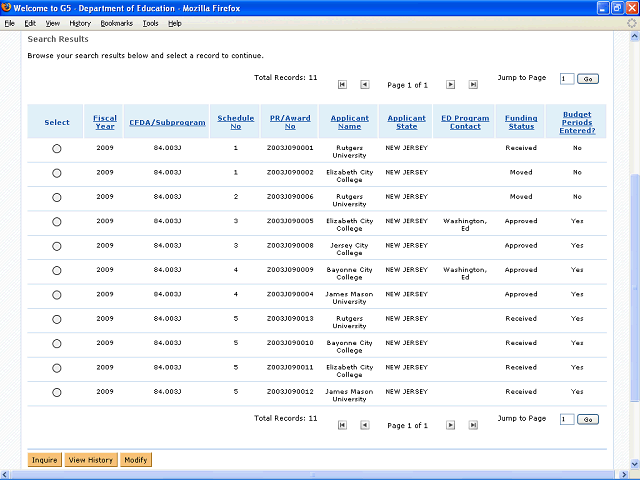The height and width of the screenshot is (480, 640).
Task: Select radio for Jersey City College Z003J090008
Action: [x=57, y=246]
